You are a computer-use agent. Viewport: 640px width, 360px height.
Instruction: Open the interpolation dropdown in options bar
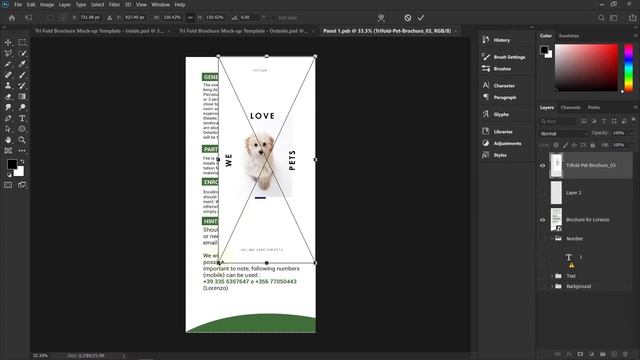click(x=264, y=18)
